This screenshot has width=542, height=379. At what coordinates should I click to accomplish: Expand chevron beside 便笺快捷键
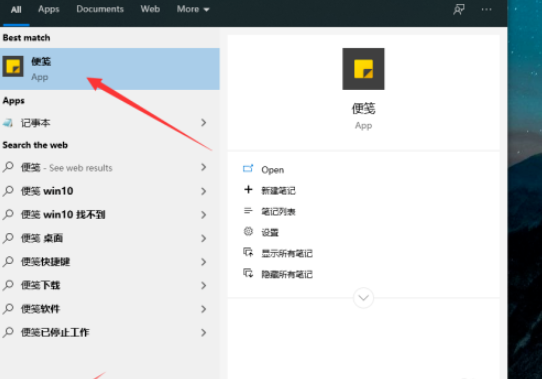[x=204, y=262]
